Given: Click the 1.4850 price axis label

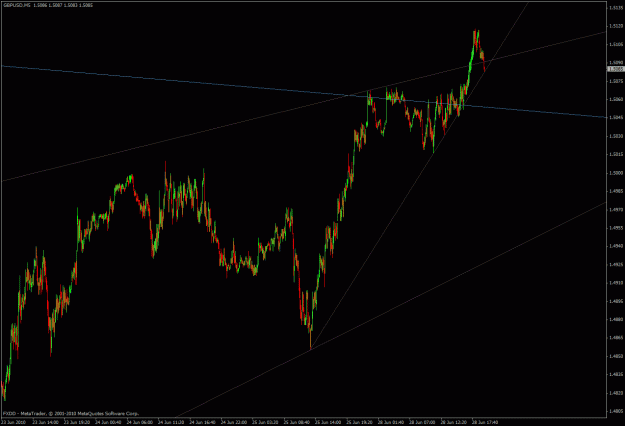Looking at the screenshot, I should coord(616,356).
